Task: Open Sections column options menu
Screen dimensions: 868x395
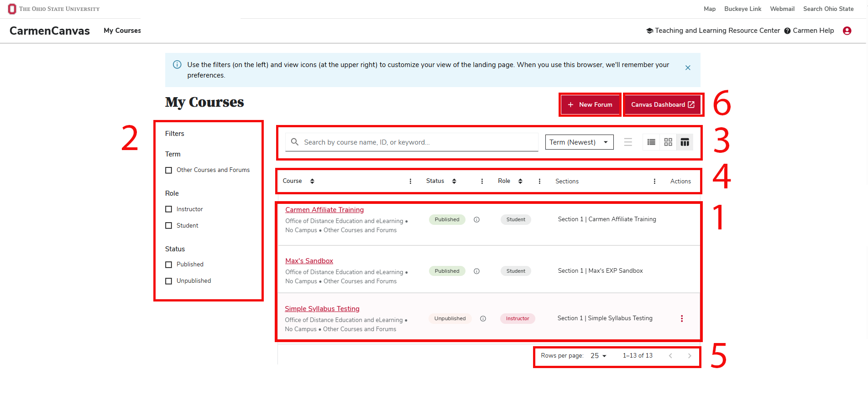Action: [x=654, y=181]
